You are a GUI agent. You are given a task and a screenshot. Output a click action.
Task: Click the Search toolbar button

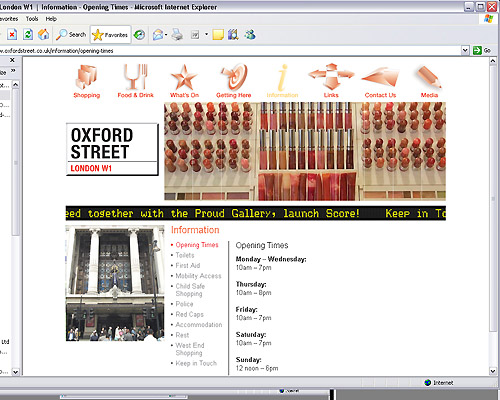(71, 34)
